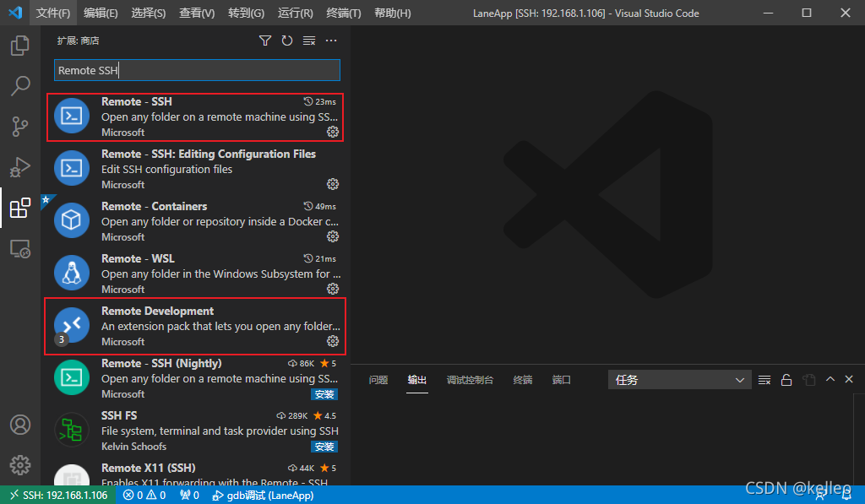Switch to the 问题 panel tab
The height and width of the screenshot is (504, 865).
coord(378,380)
